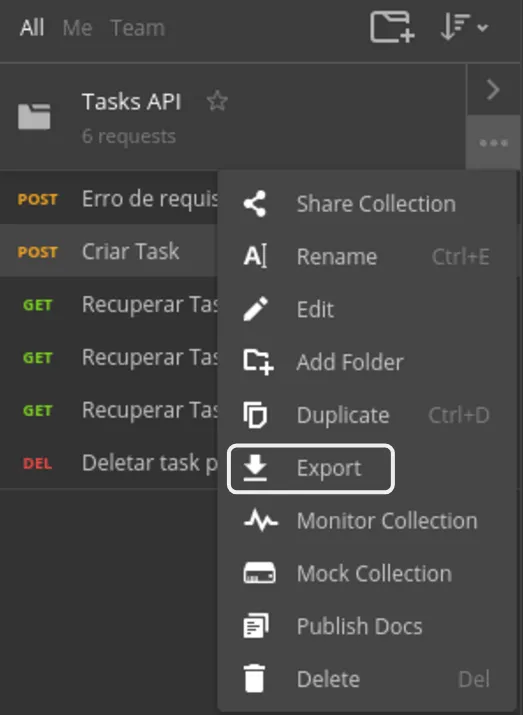This screenshot has width=523, height=715.
Task: Choose Export from the context menu
Action: [367, 468]
